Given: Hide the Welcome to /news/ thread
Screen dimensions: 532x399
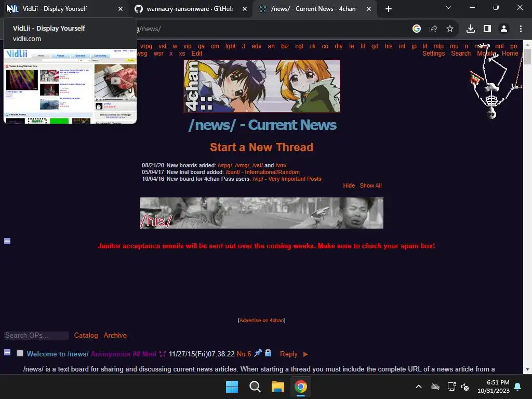Looking at the screenshot, I should [7, 352].
